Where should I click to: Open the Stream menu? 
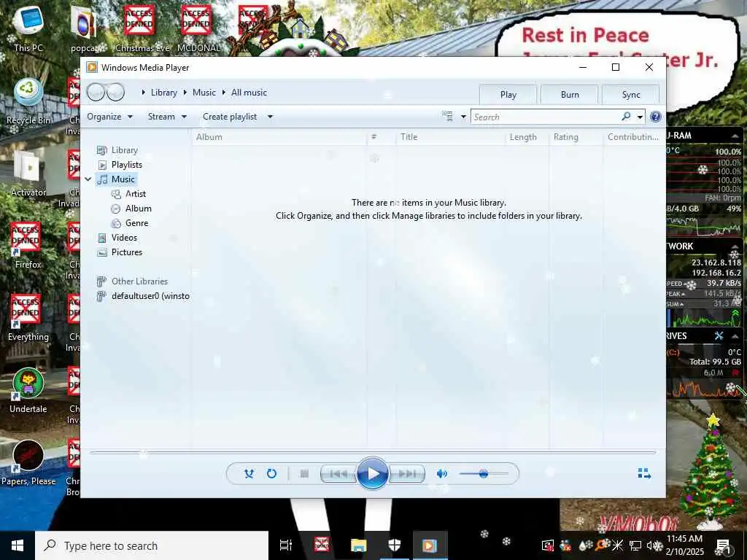point(167,117)
